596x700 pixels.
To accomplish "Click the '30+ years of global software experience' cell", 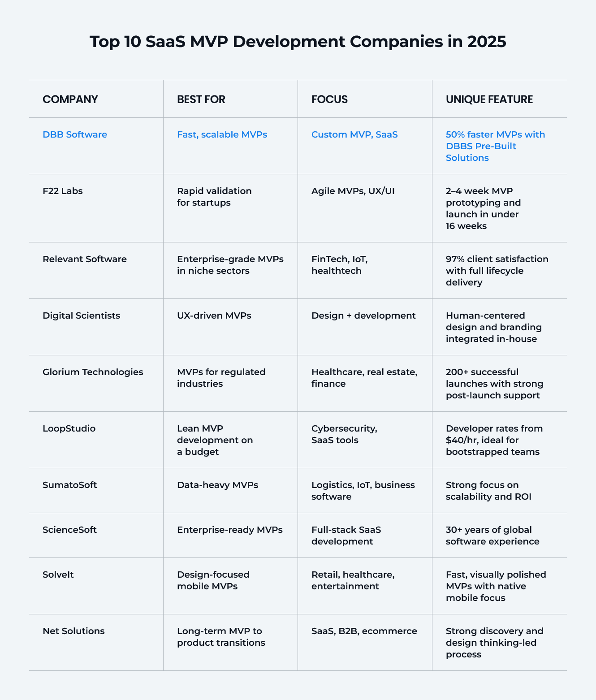I will coord(492,536).
